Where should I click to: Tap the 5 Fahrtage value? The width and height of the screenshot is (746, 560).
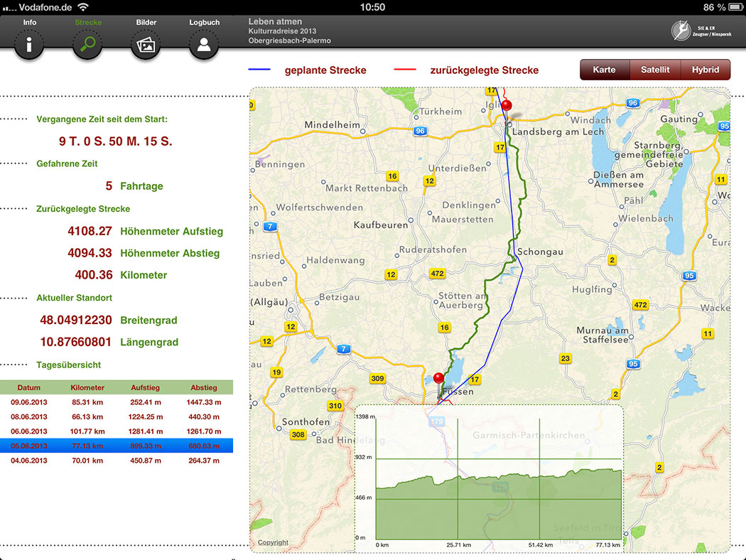(x=109, y=185)
